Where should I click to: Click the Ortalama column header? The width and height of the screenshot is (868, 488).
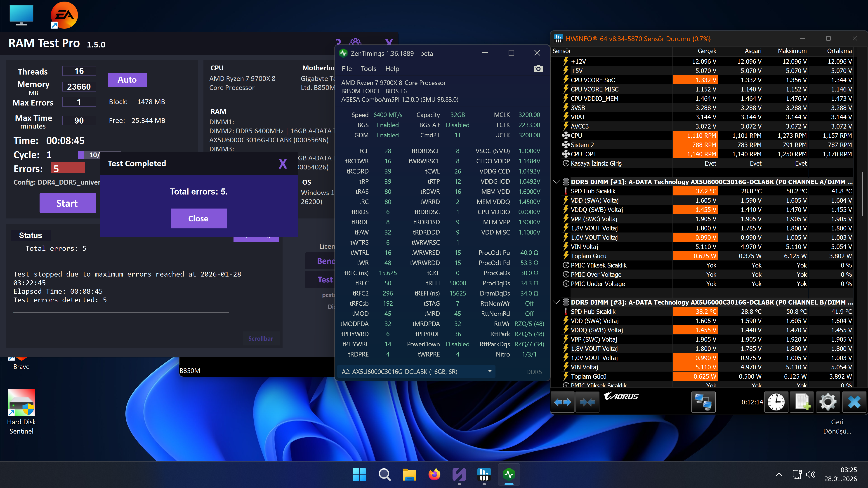point(831,51)
